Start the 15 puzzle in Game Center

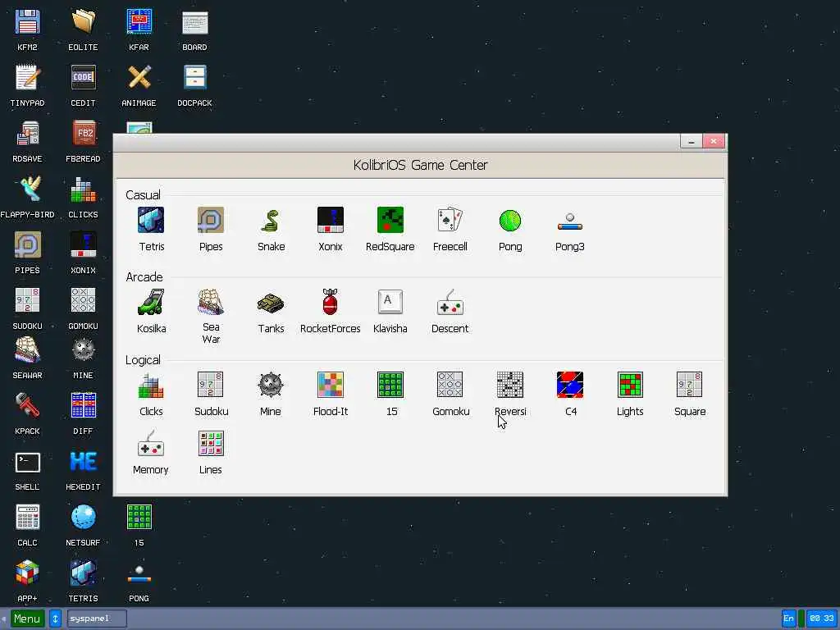(390, 386)
